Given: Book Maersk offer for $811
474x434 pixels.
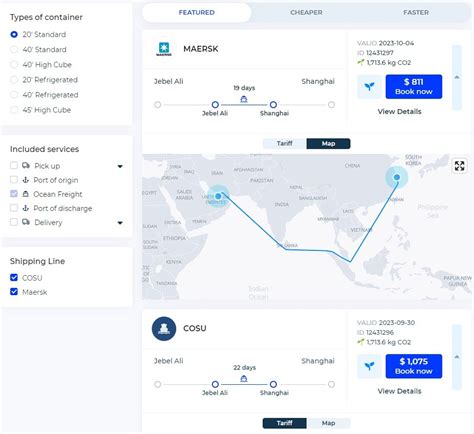Looking at the screenshot, I should pos(414,87).
